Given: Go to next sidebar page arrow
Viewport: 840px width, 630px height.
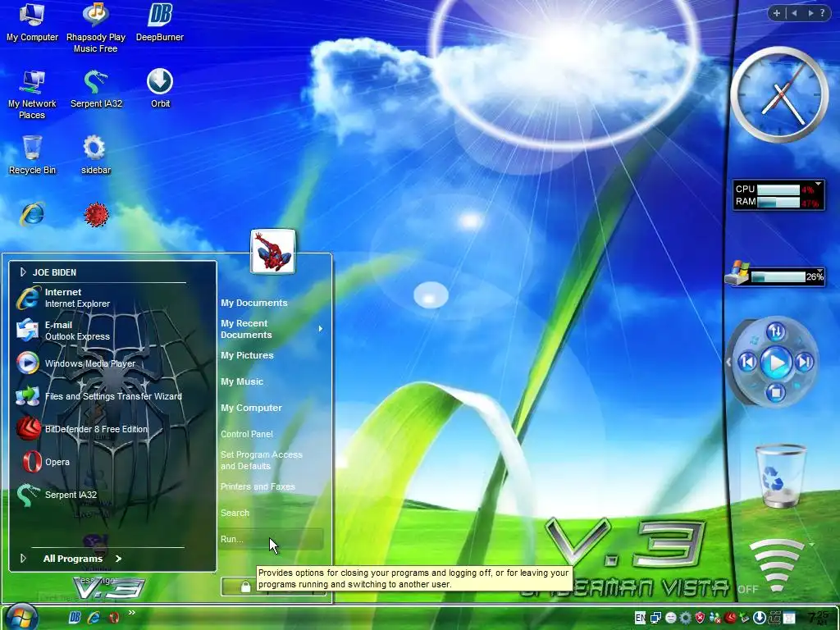Looking at the screenshot, I should [x=810, y=13].
